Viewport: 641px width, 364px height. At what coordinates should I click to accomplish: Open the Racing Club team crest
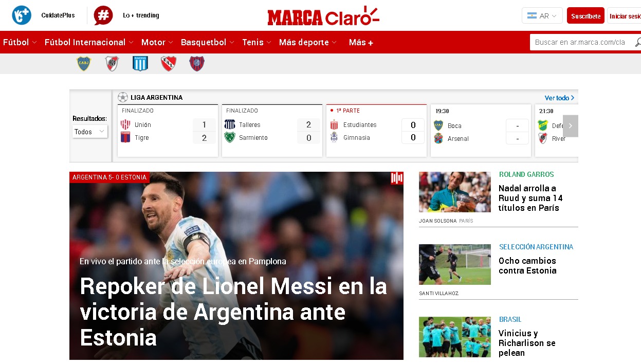[x=140, y=63]
